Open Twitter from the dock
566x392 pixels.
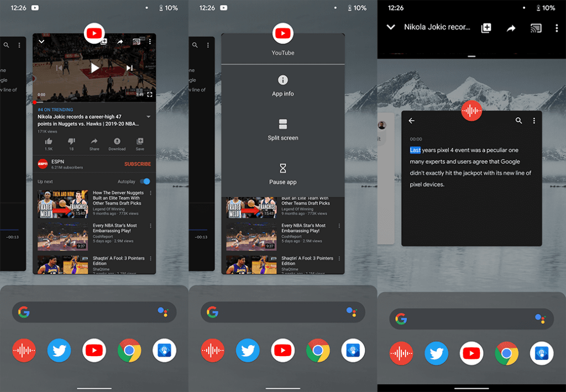click(x=59, y=350)
